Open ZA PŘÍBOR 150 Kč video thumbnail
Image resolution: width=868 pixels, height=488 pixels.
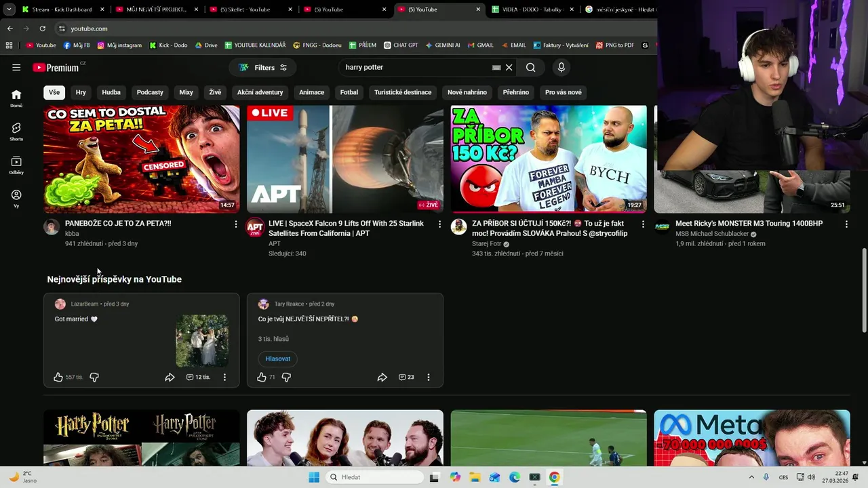tap(549, 159)
